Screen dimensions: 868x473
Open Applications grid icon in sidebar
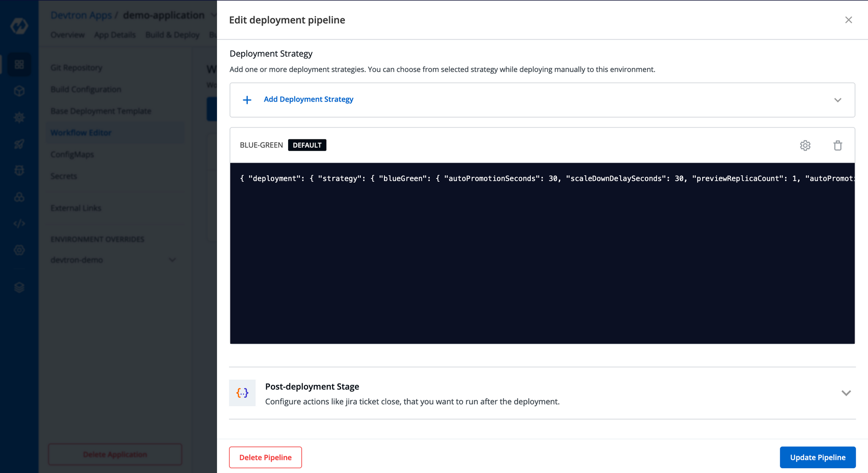pyautogui.click(x=19, y=65)
